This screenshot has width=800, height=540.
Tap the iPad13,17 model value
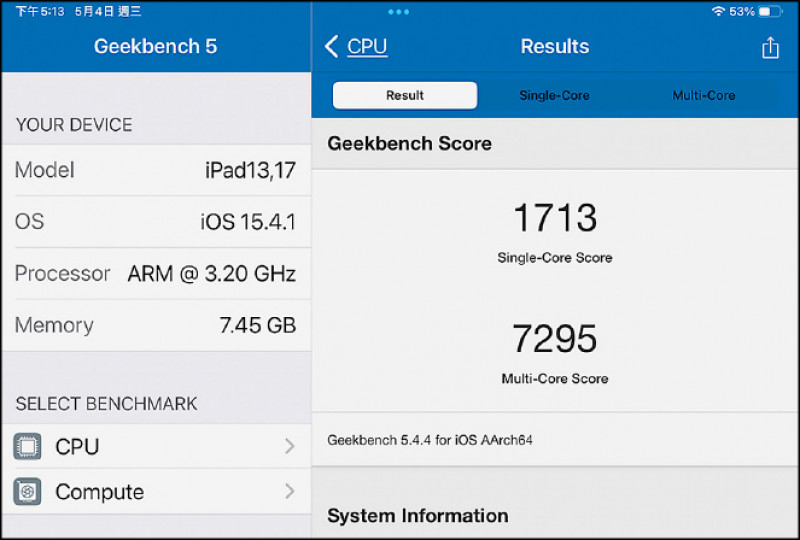250,170
